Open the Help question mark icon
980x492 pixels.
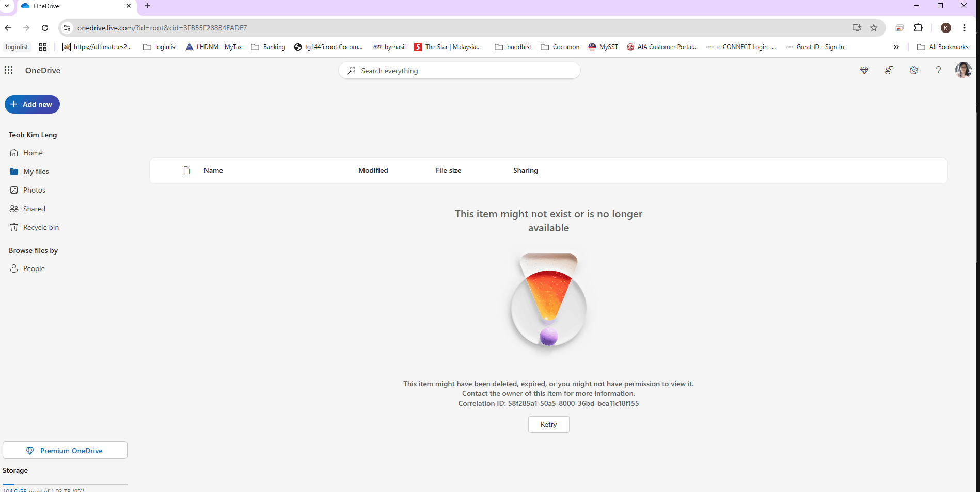point(939,70)
